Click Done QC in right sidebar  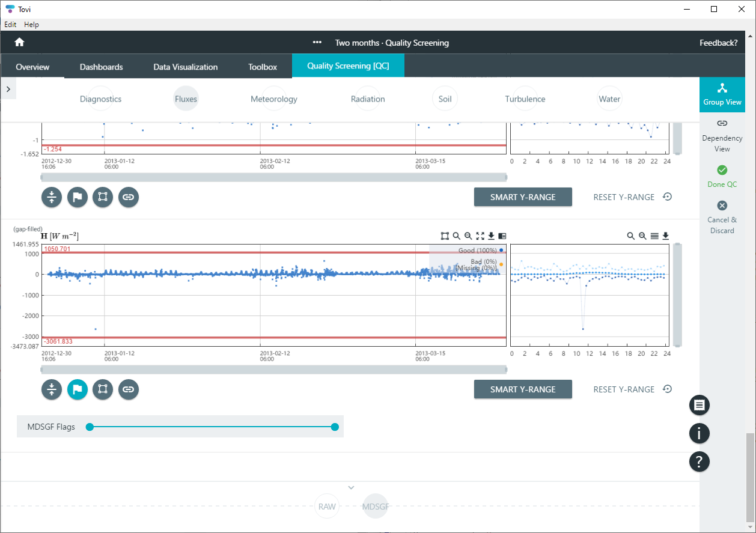click(x=722, y=177)
